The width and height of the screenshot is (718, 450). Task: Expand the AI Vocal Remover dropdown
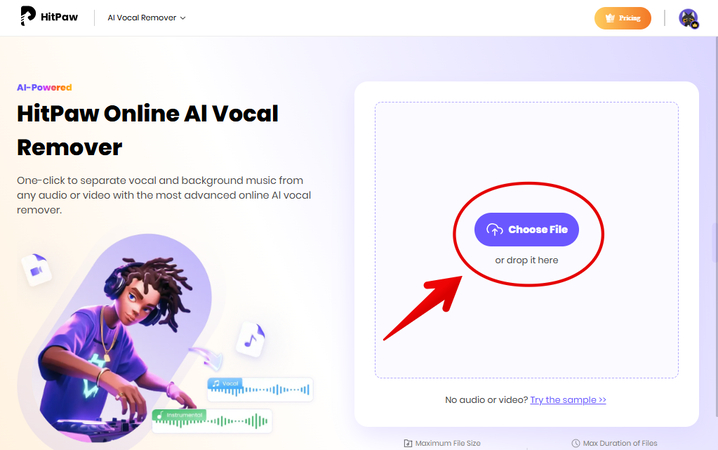click(147, 18)
